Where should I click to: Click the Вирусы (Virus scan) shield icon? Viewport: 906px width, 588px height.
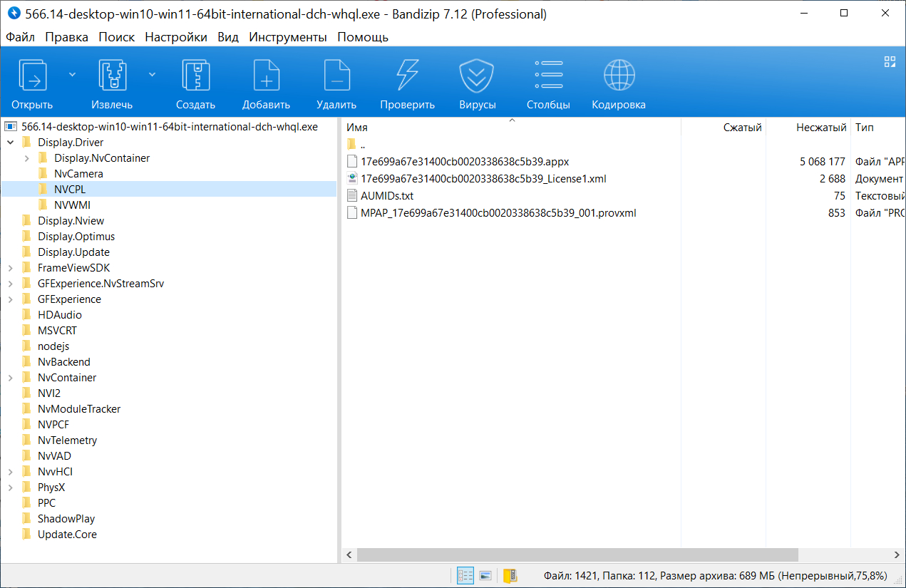[478, 74]
